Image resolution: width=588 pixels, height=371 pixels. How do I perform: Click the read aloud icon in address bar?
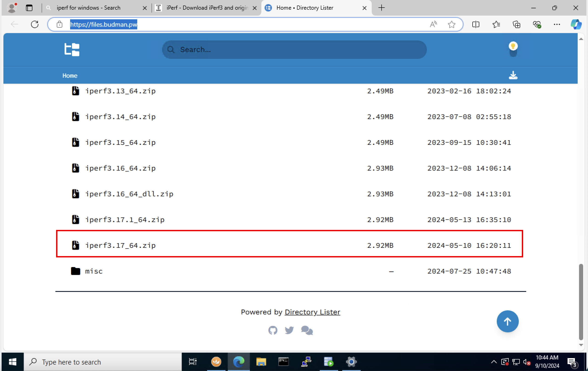point(433,24)
